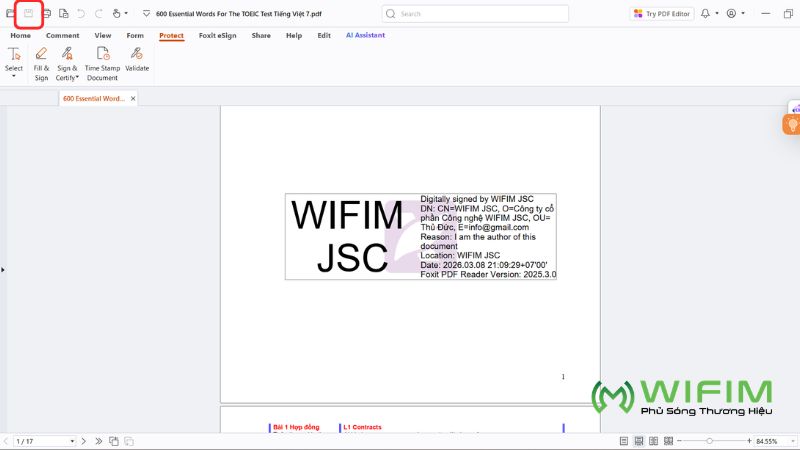This screenshot has height=450, width=800.
Task: Click the Print icon in top toolbar
Action: pos(46,14)
